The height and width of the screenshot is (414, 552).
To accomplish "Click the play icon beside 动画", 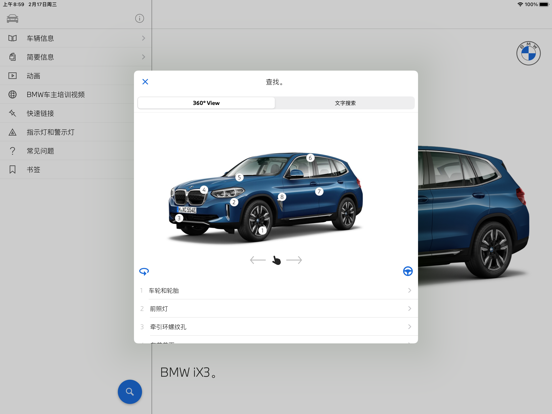I will pyautogui.click(x=12, y=76).
